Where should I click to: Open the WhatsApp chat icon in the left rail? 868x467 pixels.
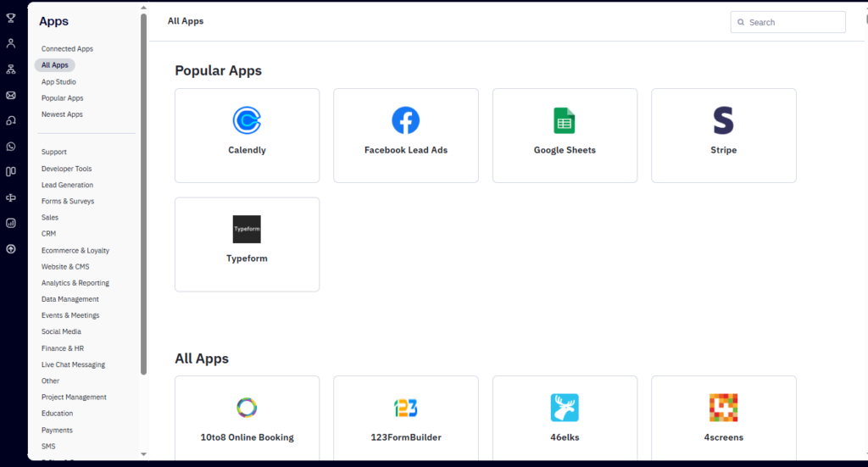pos(10,147)
